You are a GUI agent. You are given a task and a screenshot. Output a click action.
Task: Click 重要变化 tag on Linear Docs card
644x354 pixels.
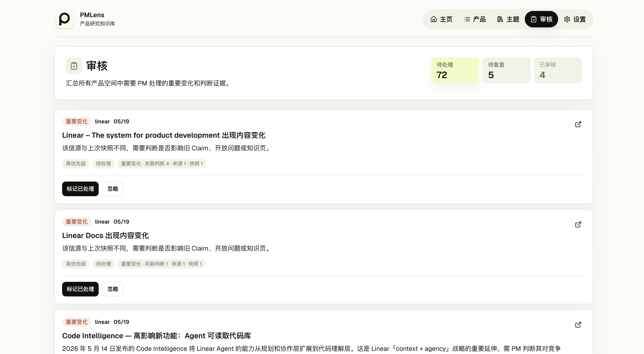[77, 222]
